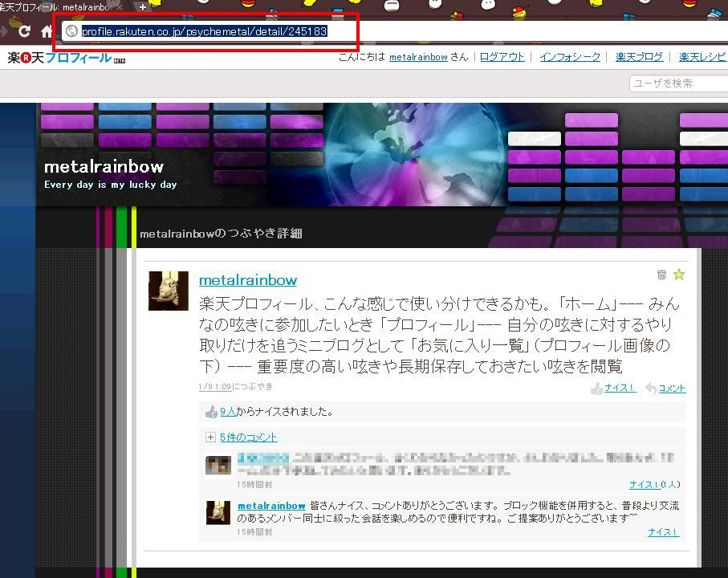Image resolution: width=728 pixels, height=578 pixels.
Task: Click the Every day is my lucky day tagline
Action: coord(111,185)
